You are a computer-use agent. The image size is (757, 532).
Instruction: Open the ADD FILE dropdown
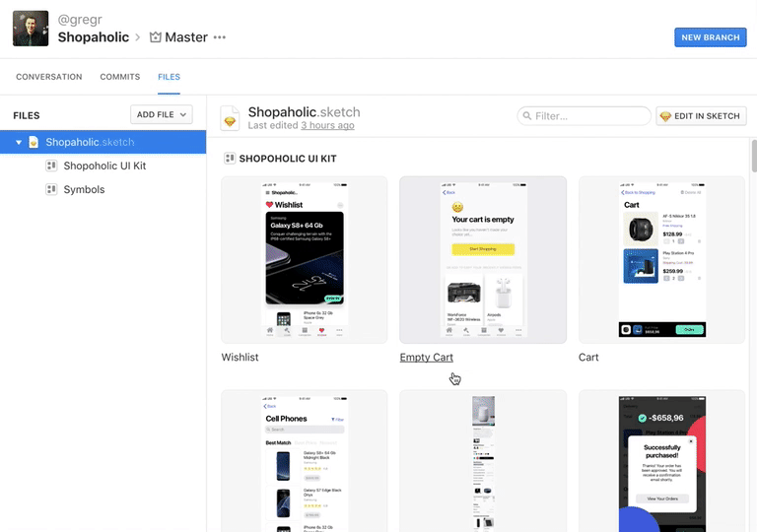(x=162, y=114)
